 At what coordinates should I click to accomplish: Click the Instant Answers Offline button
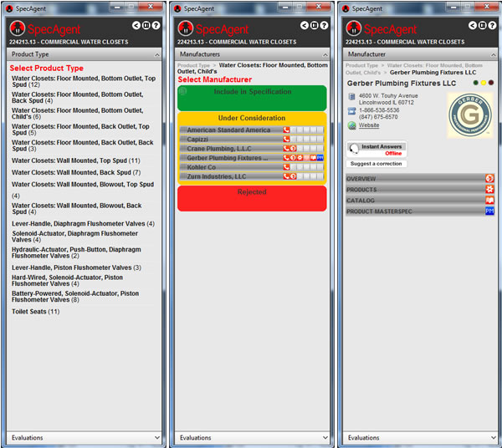[376, 150]
